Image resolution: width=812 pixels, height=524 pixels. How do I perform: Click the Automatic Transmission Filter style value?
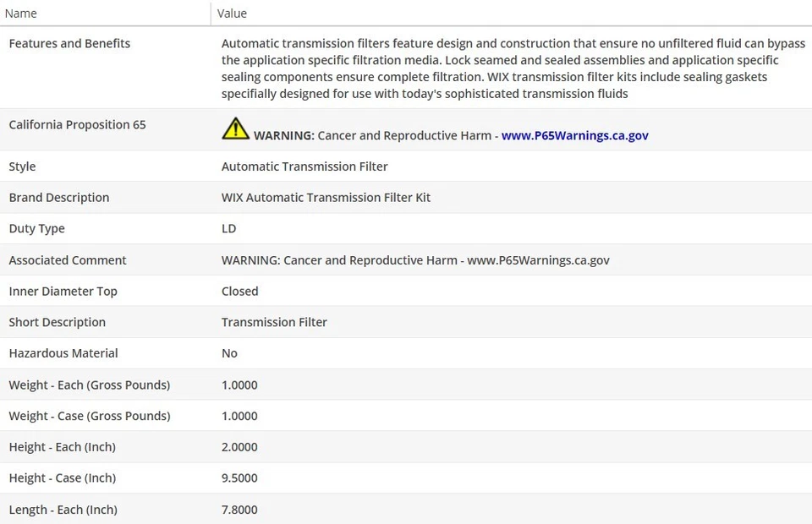point(304,166)
